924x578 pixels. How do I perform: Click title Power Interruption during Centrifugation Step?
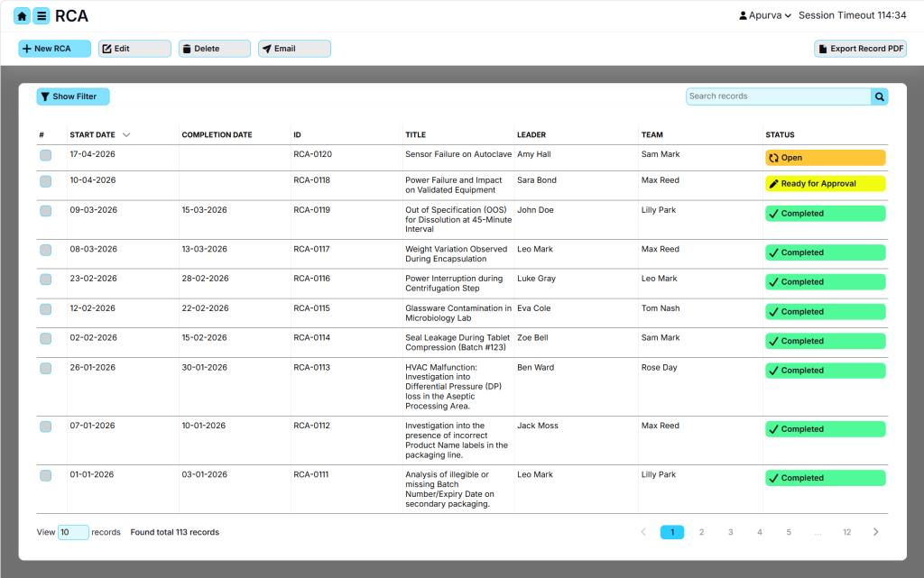(454, 283)
